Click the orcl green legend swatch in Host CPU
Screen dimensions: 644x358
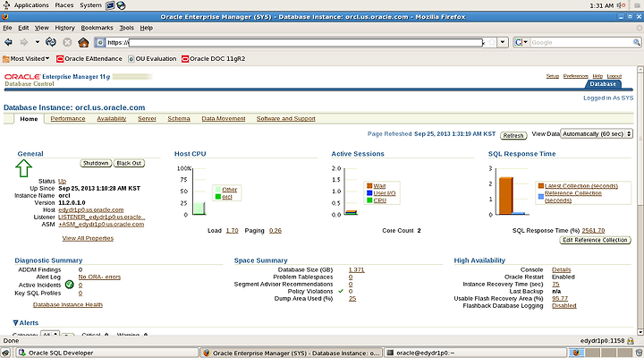point(218,197)
